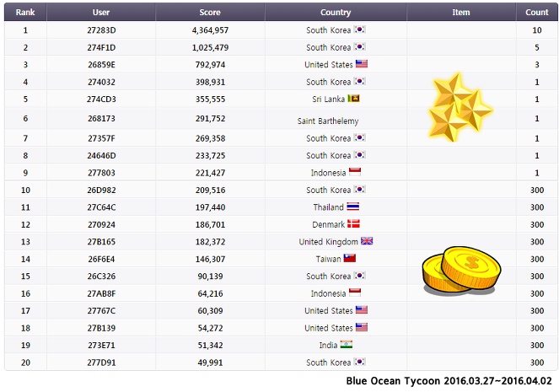Click the South Korea flag in rank 4 row

coord(360,81)
